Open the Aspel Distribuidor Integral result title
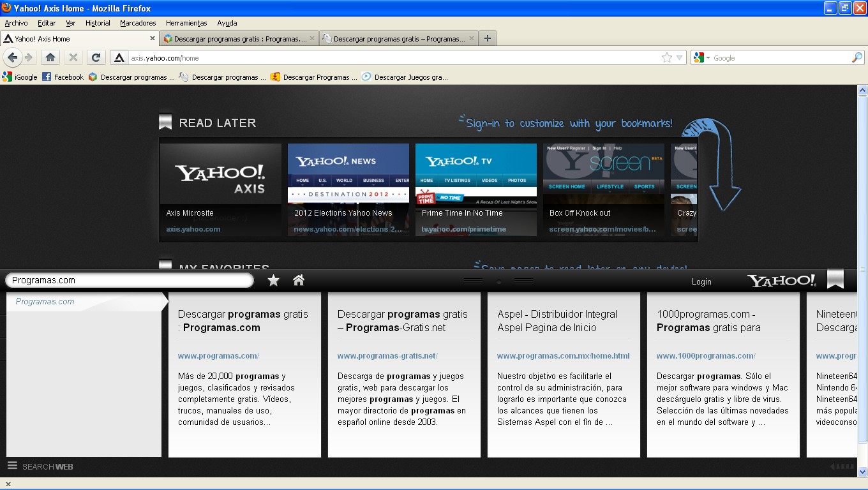Screen dimensions: 868x490 point(557,321)
